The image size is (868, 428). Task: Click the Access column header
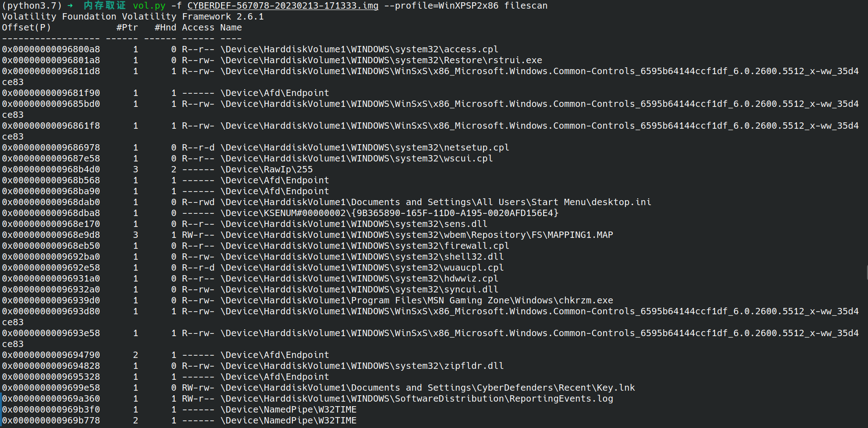198,28
